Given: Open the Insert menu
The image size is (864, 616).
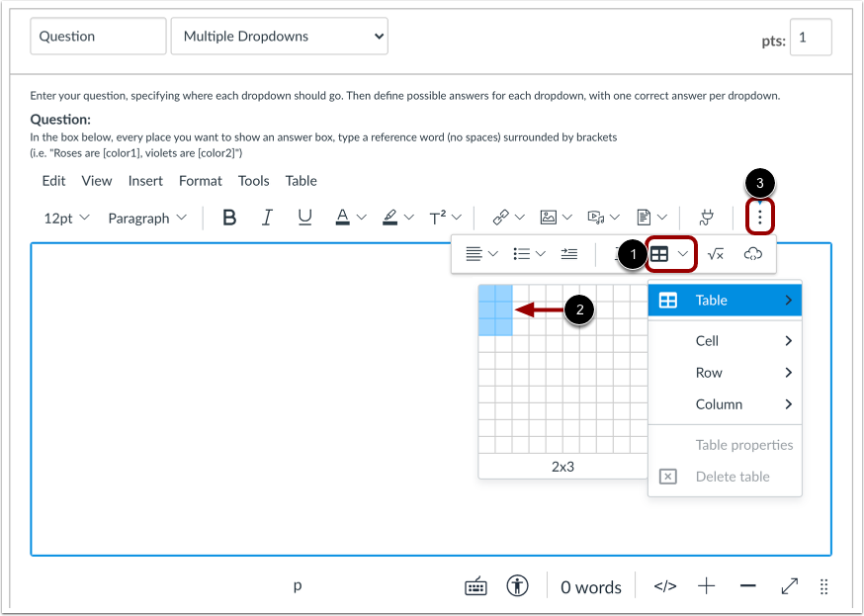Looking at the screenshot, I should pyautogui.click(x=145, y=181).
